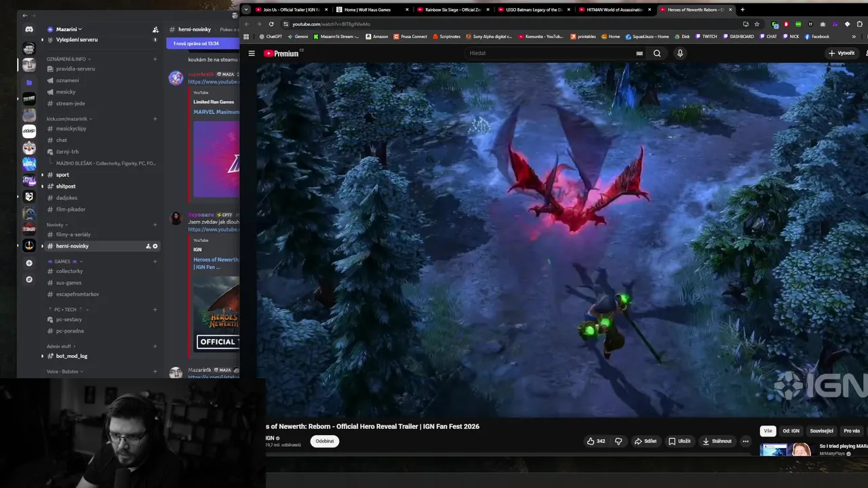This screenshot has width=868, height=488.
Task: Reload the browser page
Action: point(271,24)
